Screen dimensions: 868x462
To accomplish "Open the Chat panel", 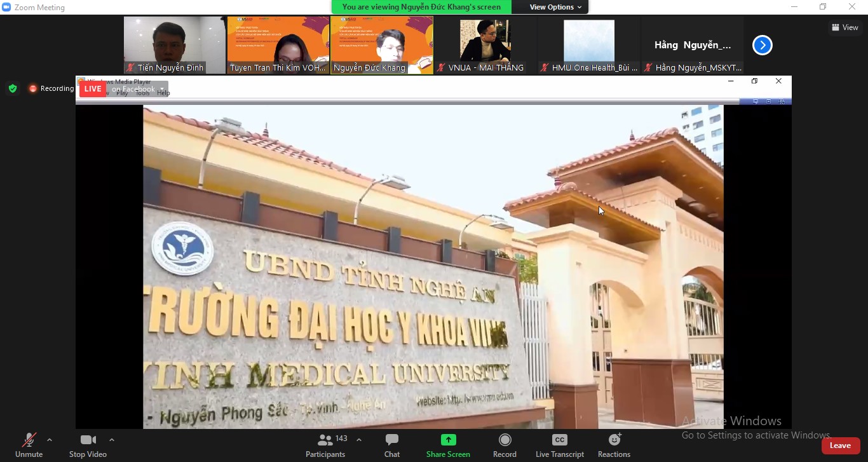I will [x=392, y=445].
